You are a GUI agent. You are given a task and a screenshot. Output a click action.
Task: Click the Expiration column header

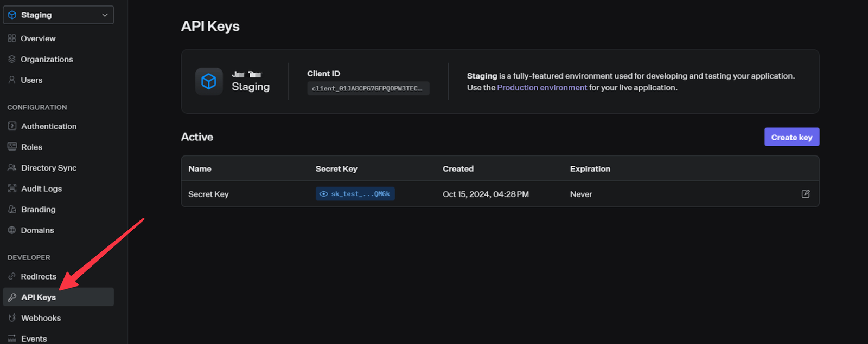[x=590, y=169]
